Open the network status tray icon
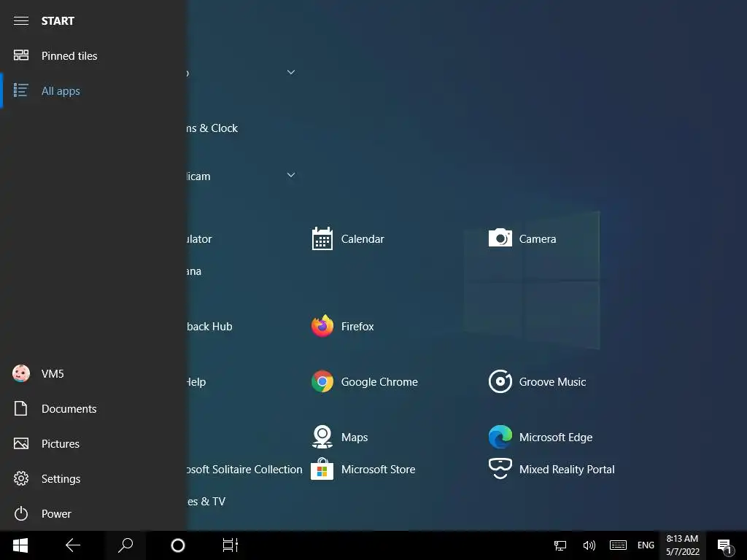The width and height of the screenshot is (747, 560). coord(560,545)
